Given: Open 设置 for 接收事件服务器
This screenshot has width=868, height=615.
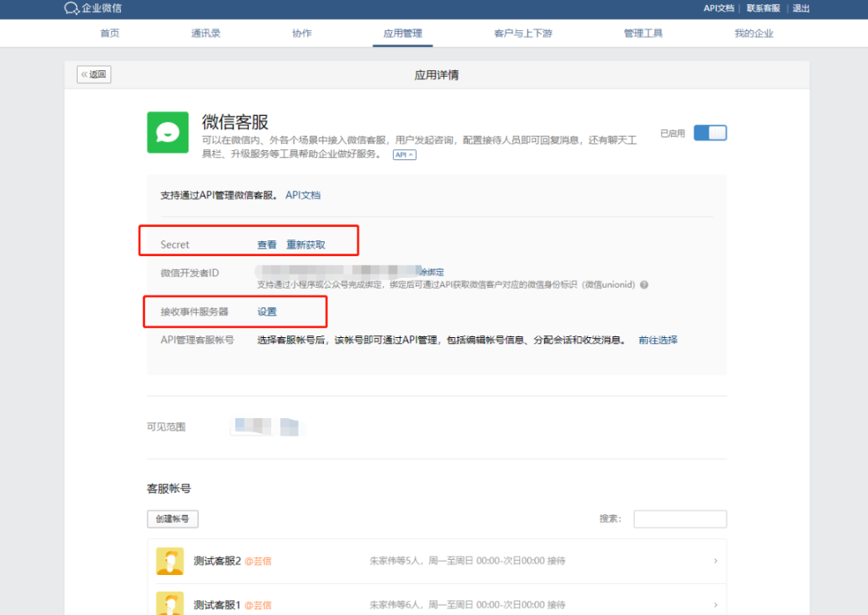Looking at the screenshot, I should (266, 312).
